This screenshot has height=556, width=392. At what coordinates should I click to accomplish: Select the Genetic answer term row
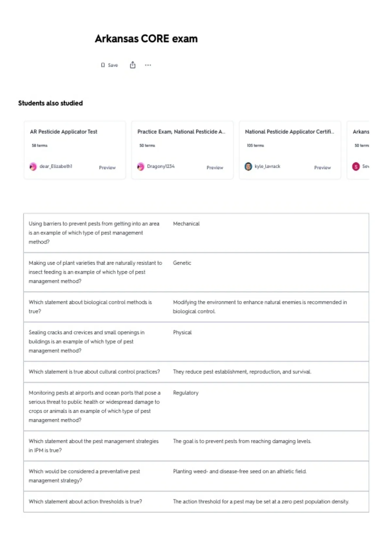[x=196, y=272]
